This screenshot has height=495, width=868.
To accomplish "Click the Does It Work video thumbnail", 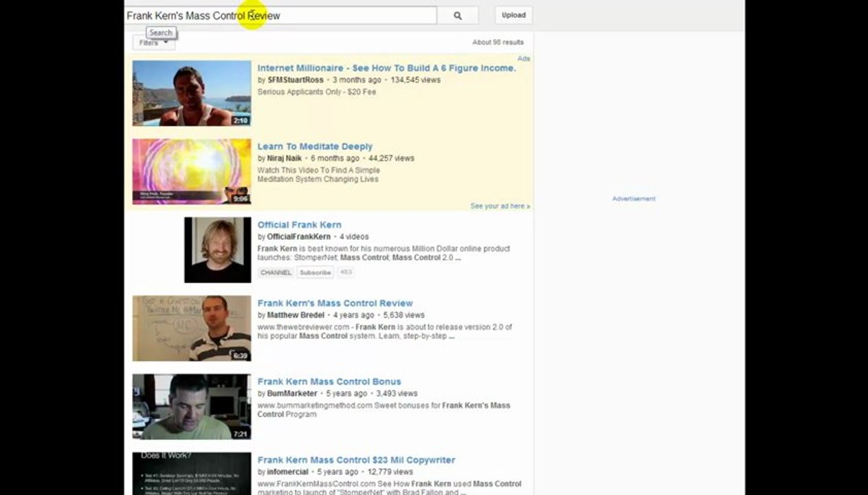I will pyautogui.click(x=192, y=474).
